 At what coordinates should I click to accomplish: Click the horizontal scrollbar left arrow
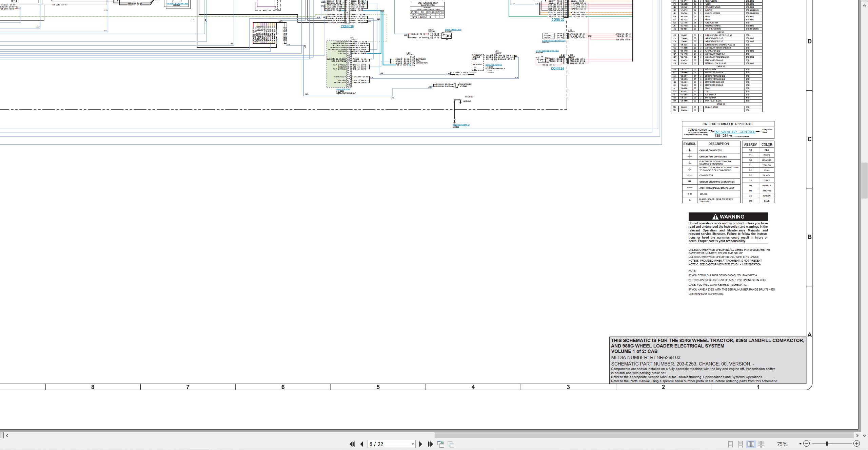point(7,435)
